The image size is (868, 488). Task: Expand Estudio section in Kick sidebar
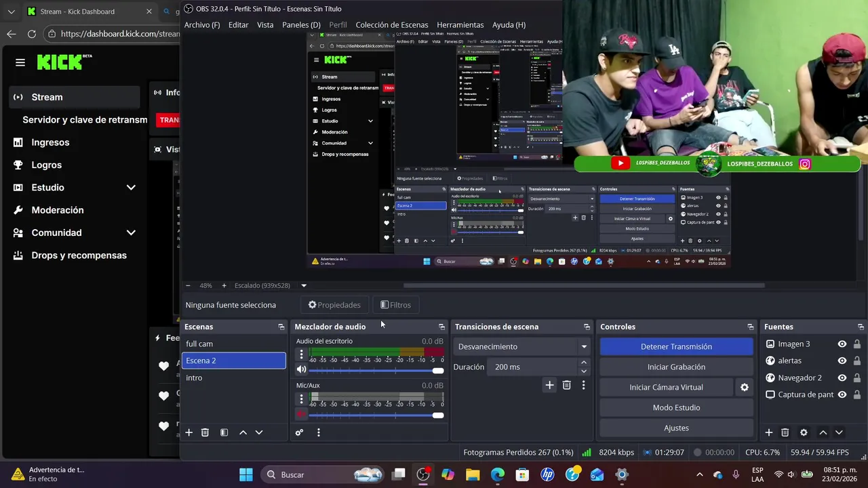(131, 188)
